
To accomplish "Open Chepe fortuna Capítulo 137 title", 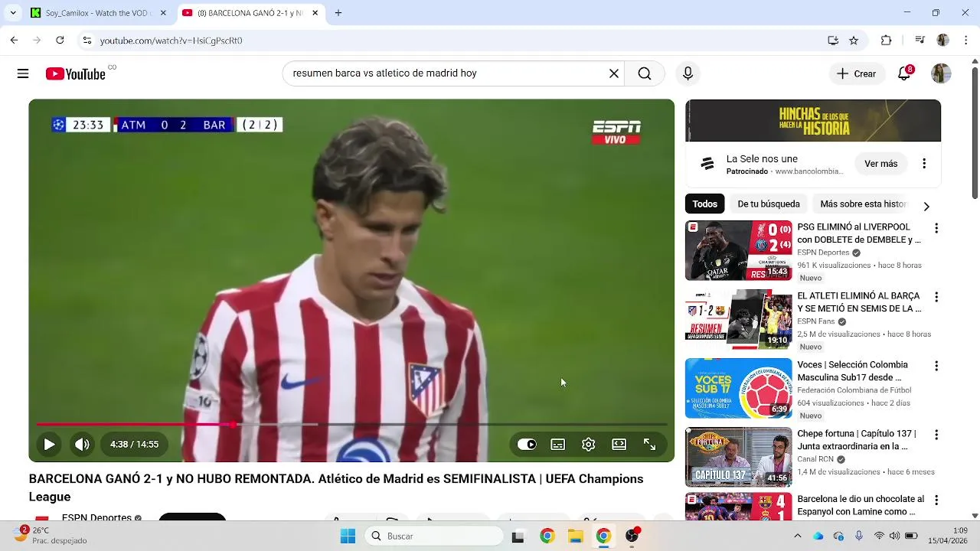I will tap(856, 440).
